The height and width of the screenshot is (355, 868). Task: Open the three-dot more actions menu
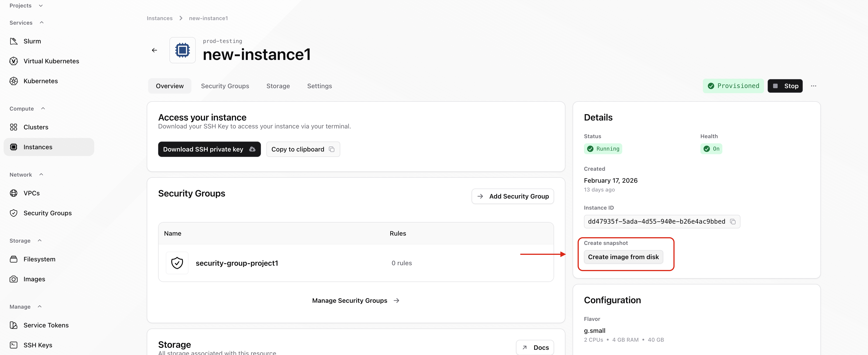pos(813,86)
